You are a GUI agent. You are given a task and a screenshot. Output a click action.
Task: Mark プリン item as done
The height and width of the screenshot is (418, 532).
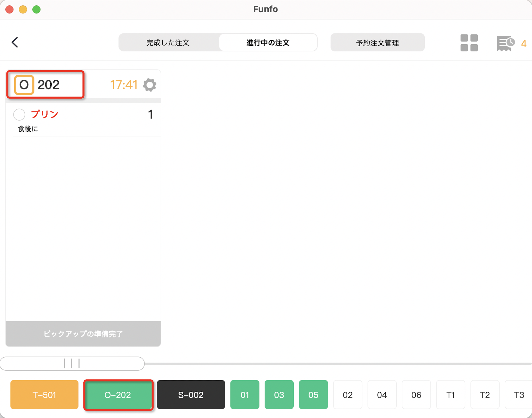[19, 114]
